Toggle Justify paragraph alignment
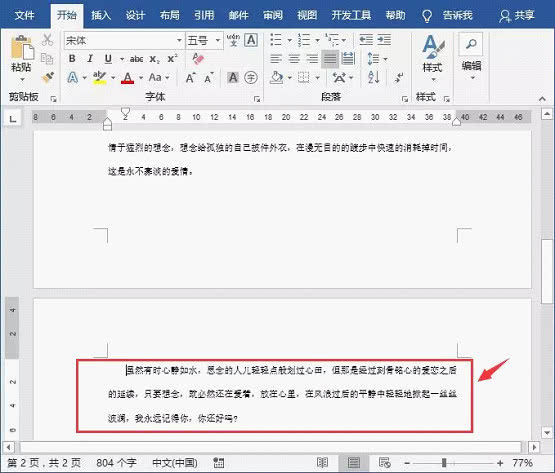 [330, 59]
